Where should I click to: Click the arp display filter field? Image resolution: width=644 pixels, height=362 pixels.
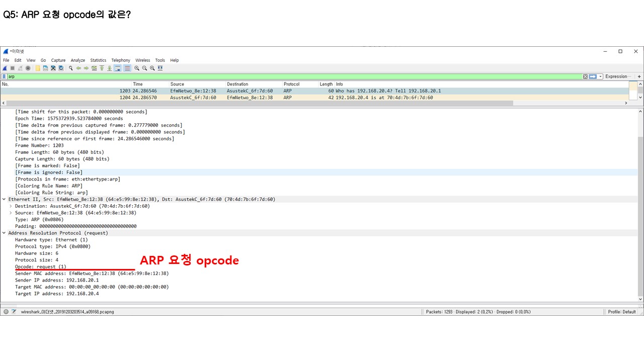click(294, 76)
